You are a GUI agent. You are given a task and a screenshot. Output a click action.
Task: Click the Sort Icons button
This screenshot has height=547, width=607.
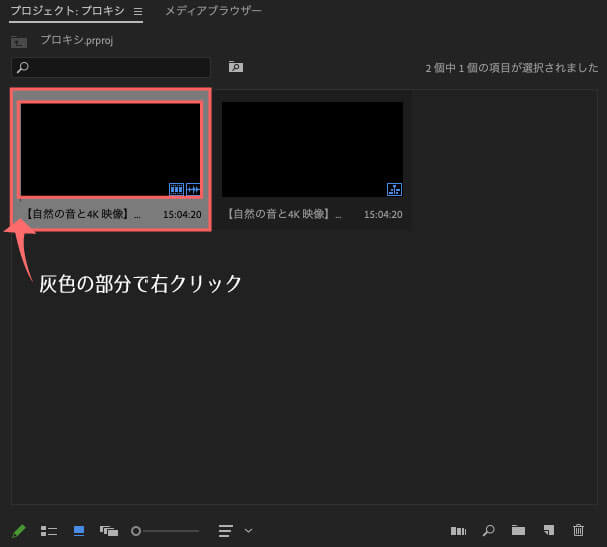click(225, 531)
